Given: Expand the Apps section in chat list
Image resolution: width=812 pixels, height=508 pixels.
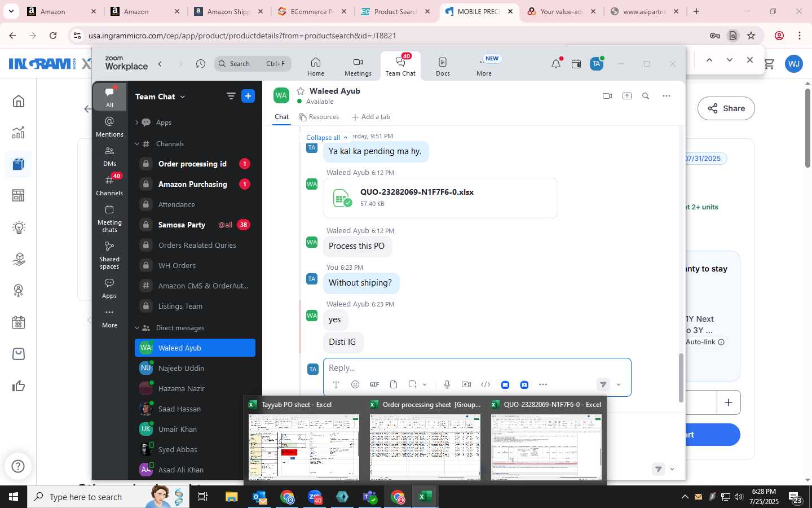Looking at the screenshot, I should [136, 122].
